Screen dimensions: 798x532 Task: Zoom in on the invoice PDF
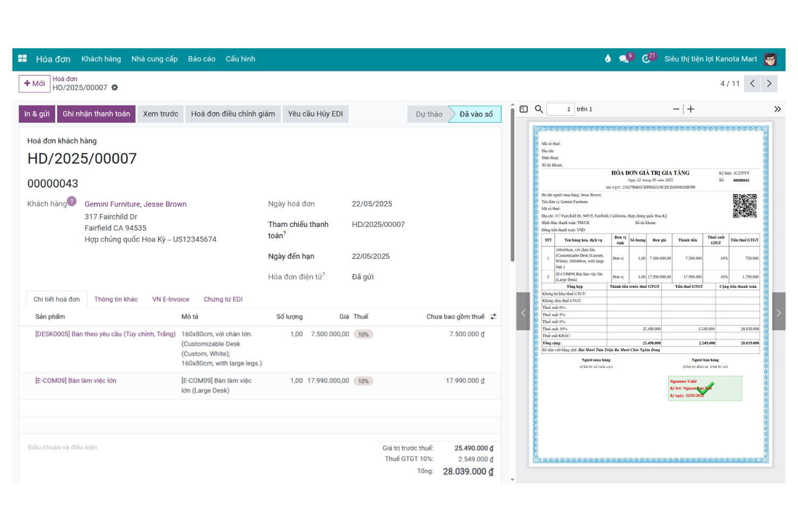click(x=691, y=109)
